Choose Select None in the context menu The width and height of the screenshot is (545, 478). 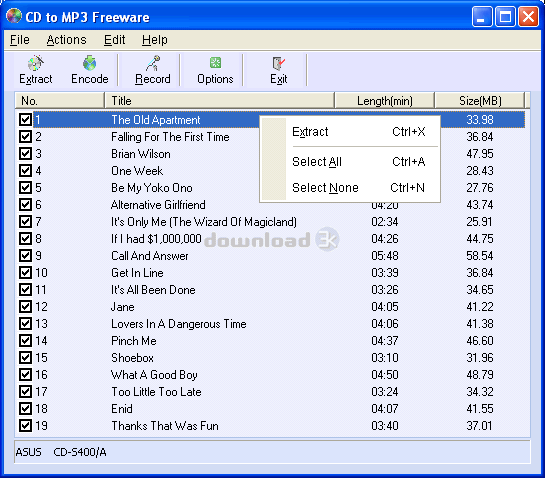coord(350,188)
